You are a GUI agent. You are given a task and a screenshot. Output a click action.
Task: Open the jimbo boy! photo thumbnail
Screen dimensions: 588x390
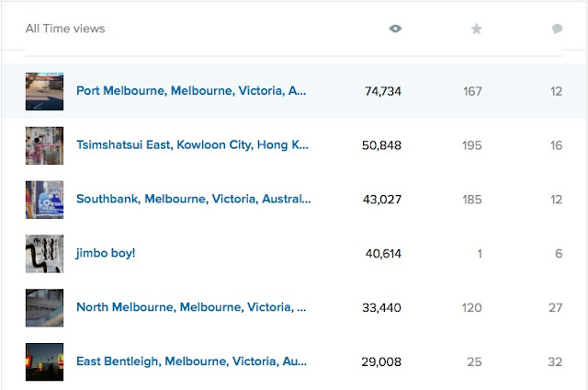tap(44, 253)
